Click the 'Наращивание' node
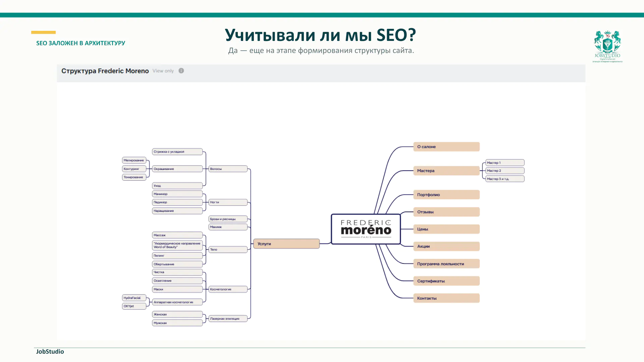This screenshot has height=362, width=644. 177,211
